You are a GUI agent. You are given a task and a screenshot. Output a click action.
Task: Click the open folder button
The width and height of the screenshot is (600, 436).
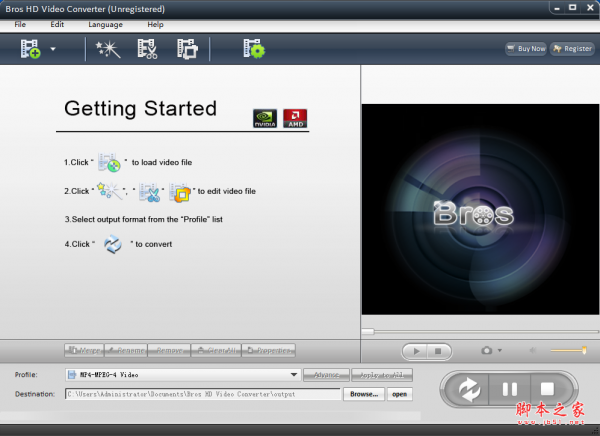[x=399, y=394]
